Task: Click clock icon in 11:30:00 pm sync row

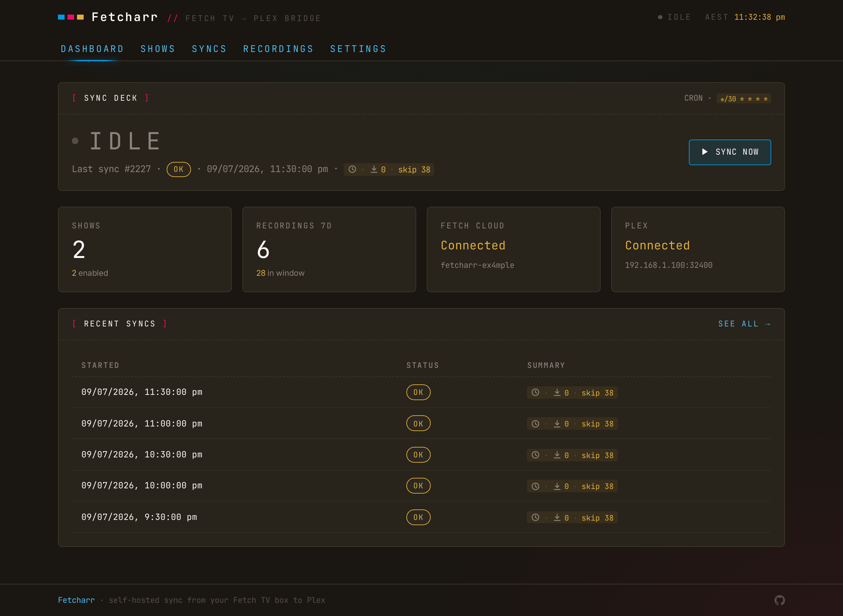Action: point(535,392)
